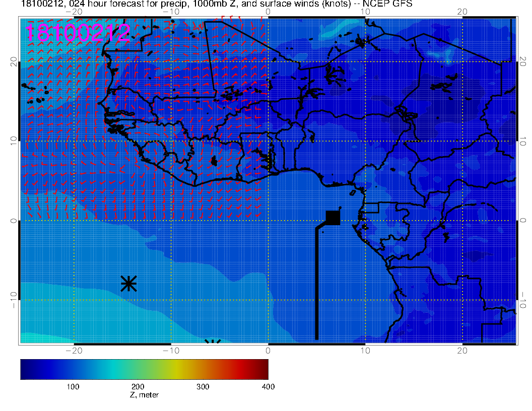Image resolution: width=532 pixels, height=411 pixels.
Task: Click the black square marker near the equator
Action: pyautogui.click(x=333, y=218)
